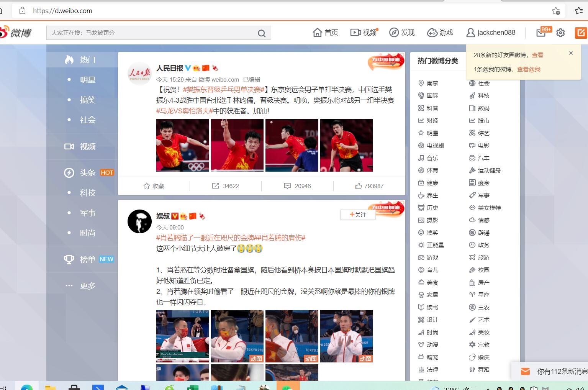Open the 星座 category
Screen dimensions: 588x390
(479, 295)
